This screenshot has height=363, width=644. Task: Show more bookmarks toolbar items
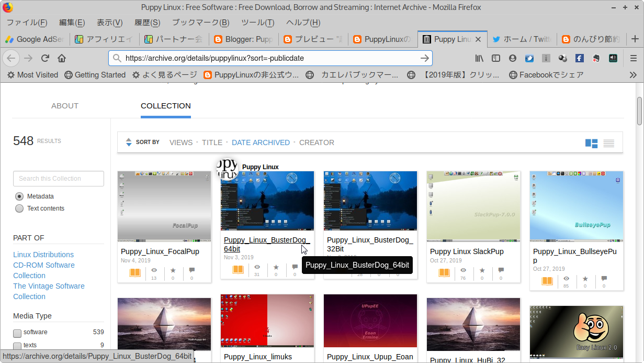(x=633, y=75)
